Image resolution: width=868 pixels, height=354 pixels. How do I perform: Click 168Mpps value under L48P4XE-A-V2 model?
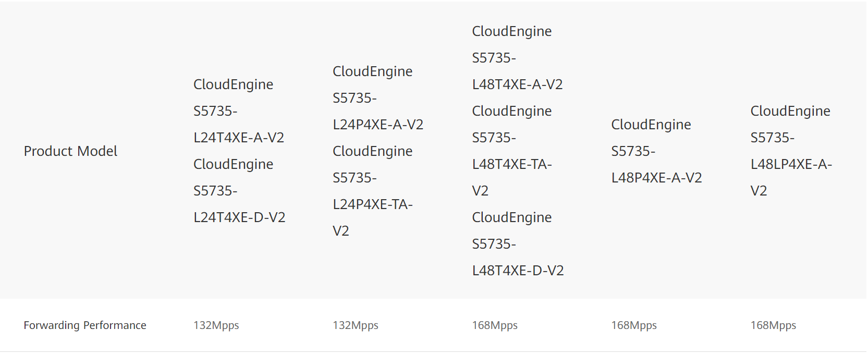[x=634, y=325]
